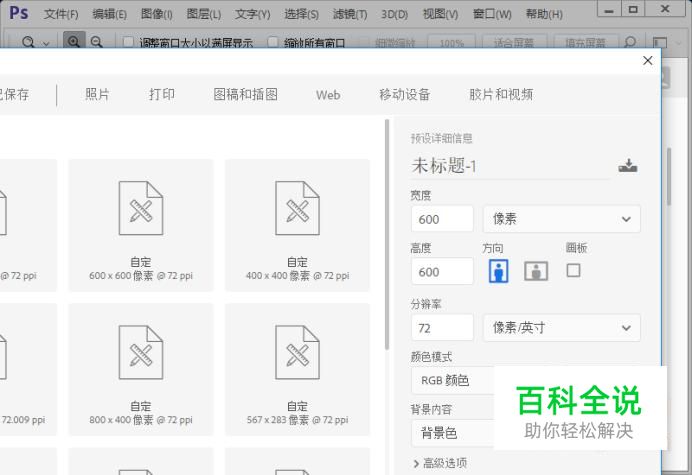Click the document name field 未标题-1
Image resolution: width=692 pixels, height=475 pixels.
tap(511, 166)
